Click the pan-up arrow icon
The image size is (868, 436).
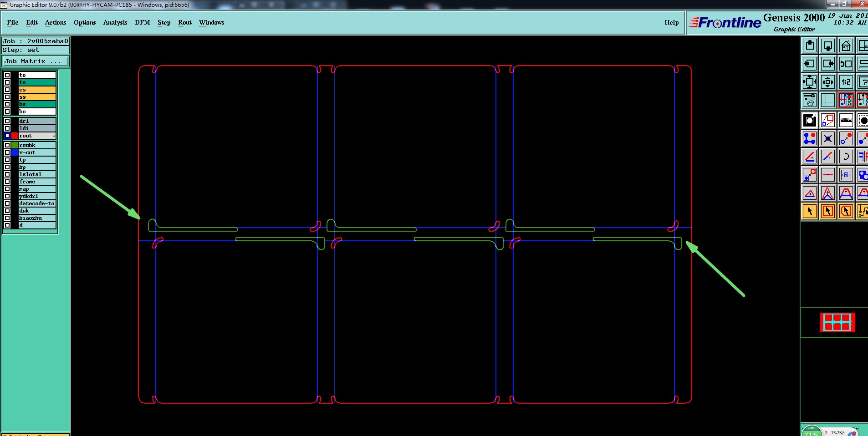pyautogui.click(x=810, y=46)
